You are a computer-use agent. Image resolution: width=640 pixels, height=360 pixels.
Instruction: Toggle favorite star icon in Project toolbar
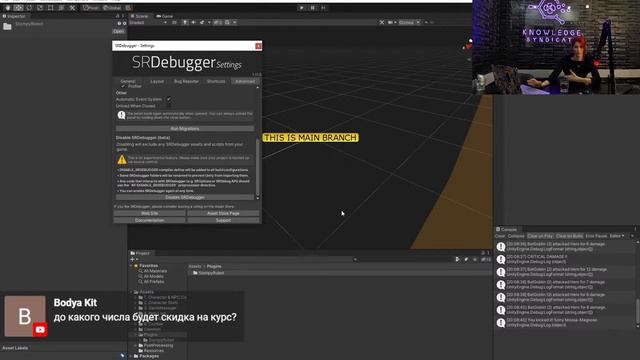pos(475,259)
